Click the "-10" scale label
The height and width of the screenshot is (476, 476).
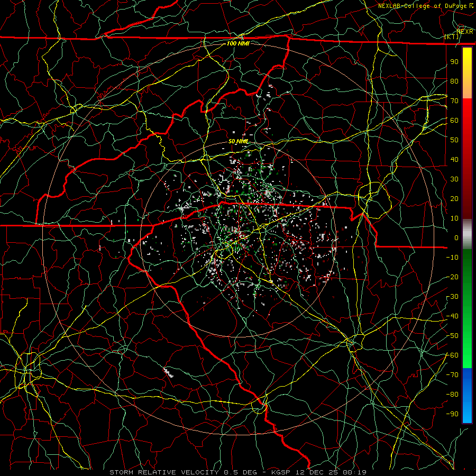pos(452,258)
